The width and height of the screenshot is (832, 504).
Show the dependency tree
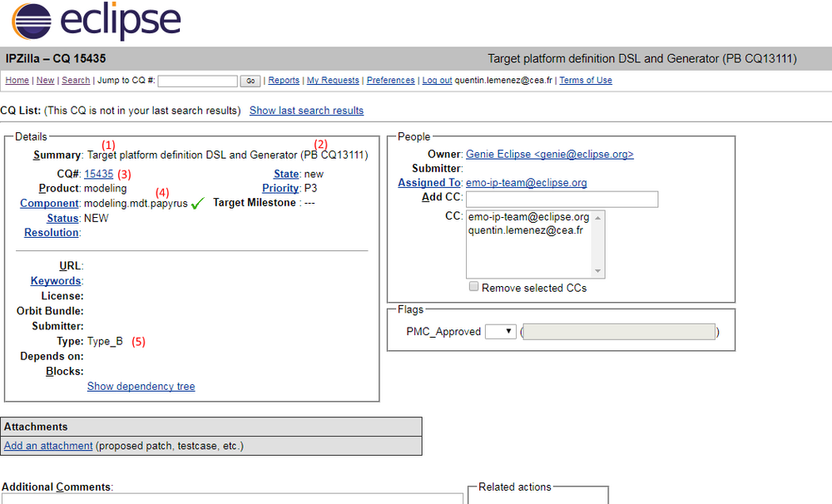pyautogui.click(x=141, y=386)
